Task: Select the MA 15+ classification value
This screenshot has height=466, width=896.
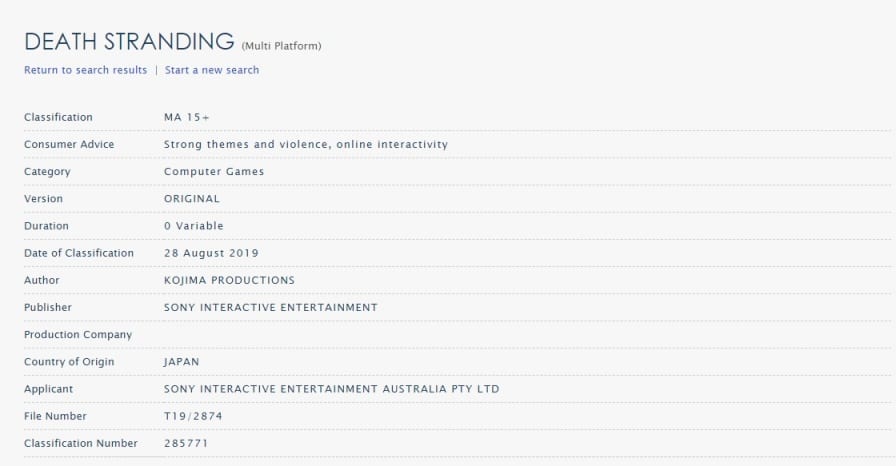Action: click(187, 117)
